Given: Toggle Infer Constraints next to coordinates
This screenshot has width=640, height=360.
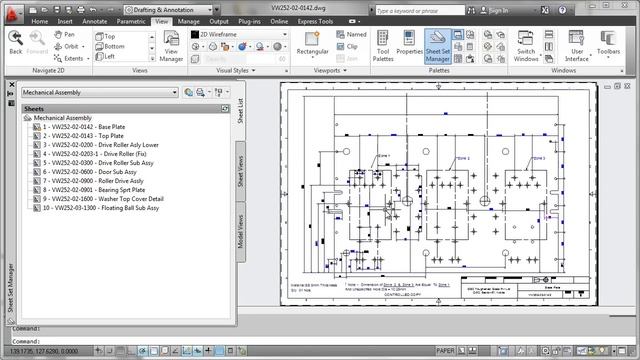Looking at the screenshot, I should [98, 351].
